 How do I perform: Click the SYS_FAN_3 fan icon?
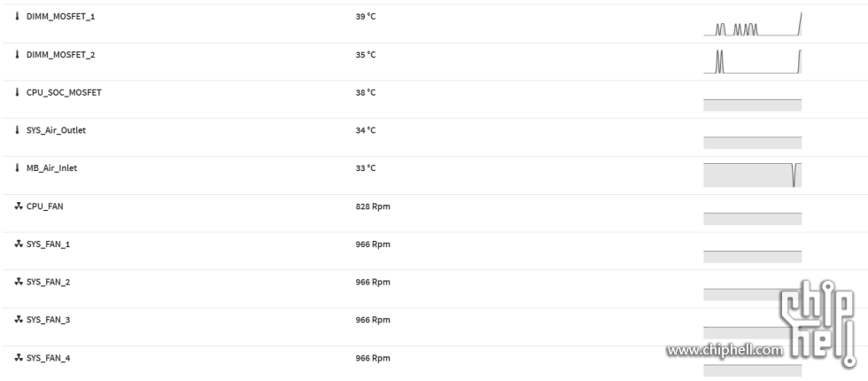click(19, 320)
